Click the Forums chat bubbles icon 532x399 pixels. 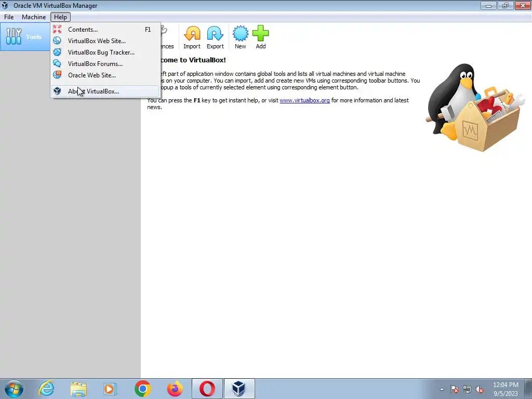57,63
